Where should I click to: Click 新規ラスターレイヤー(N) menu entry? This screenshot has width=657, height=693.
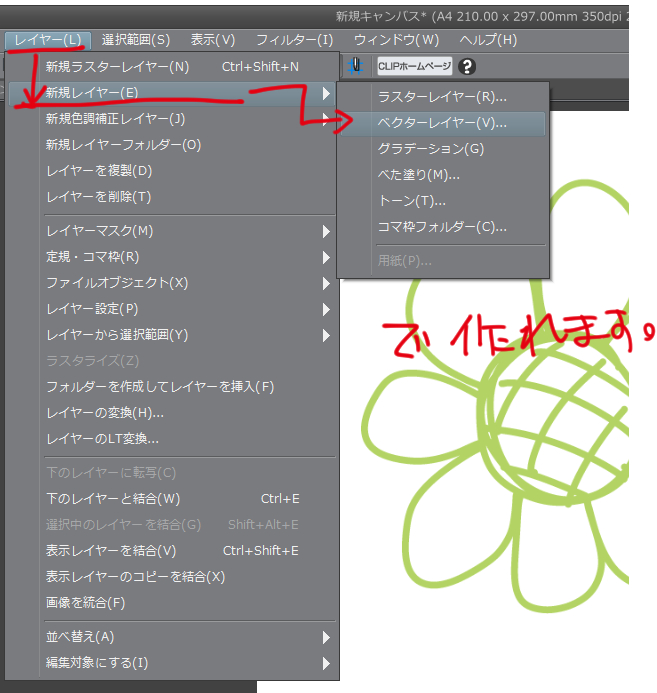[117, 67]
